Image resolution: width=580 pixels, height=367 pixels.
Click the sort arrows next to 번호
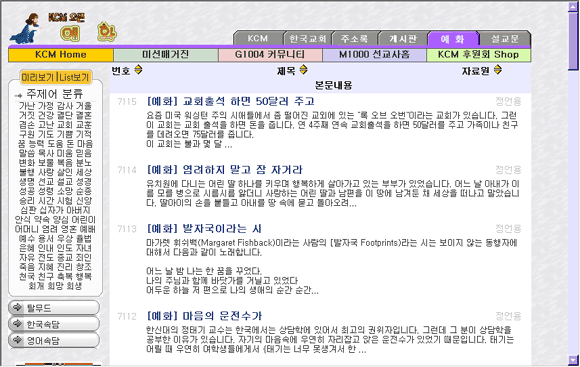138,69
